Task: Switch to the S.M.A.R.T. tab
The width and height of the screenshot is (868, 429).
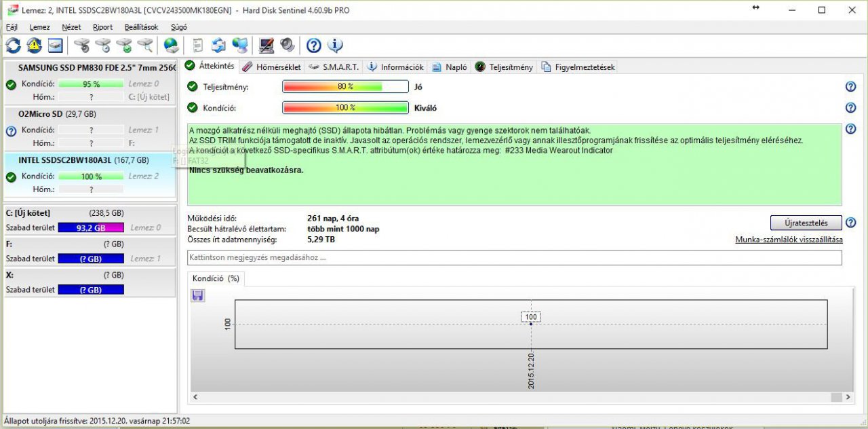Action: 333,67
